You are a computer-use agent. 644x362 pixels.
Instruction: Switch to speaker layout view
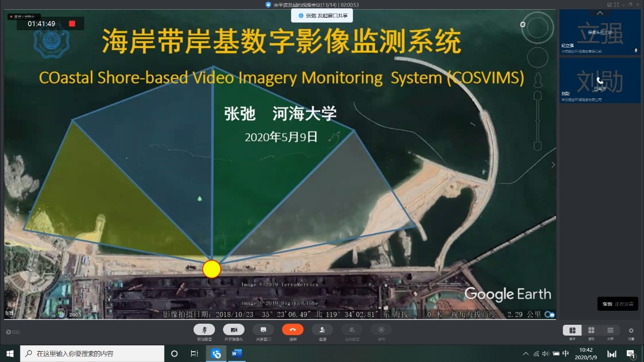(x=572, y=330)
